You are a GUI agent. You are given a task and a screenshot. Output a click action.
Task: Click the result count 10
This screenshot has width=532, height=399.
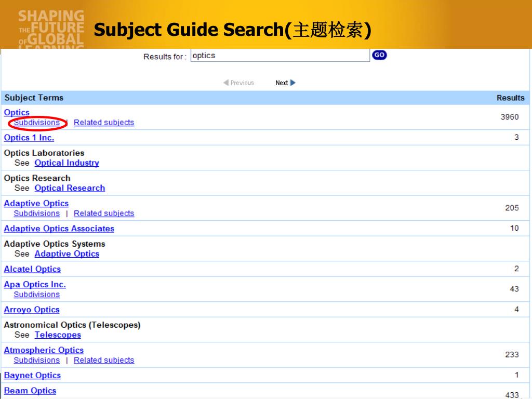pos(514,229)
